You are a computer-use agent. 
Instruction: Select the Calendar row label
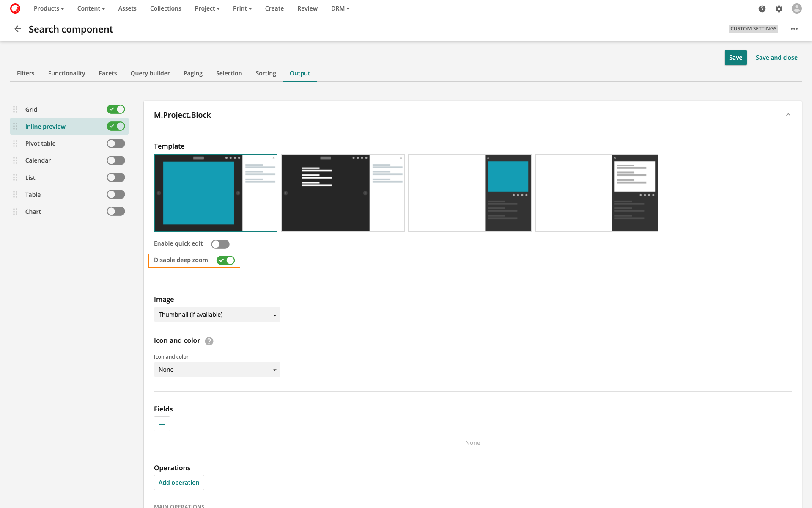click(38, 160)
